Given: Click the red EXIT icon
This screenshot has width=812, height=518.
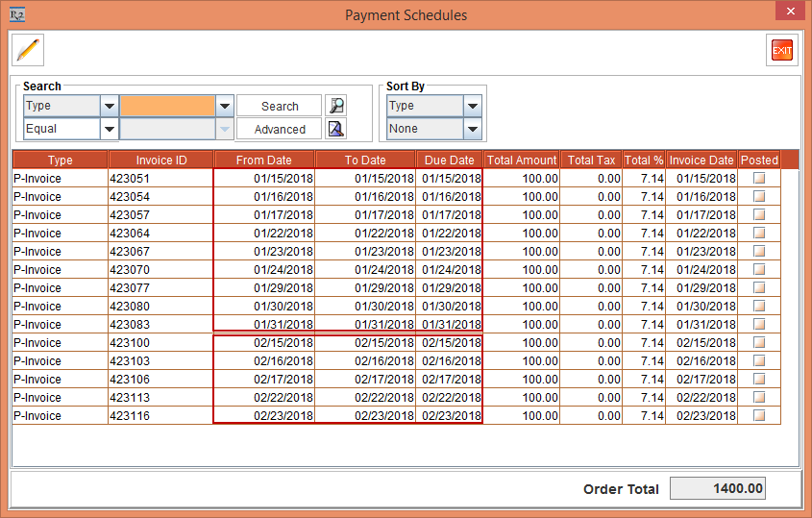Looking at the screenshot, I should point(782,50).
